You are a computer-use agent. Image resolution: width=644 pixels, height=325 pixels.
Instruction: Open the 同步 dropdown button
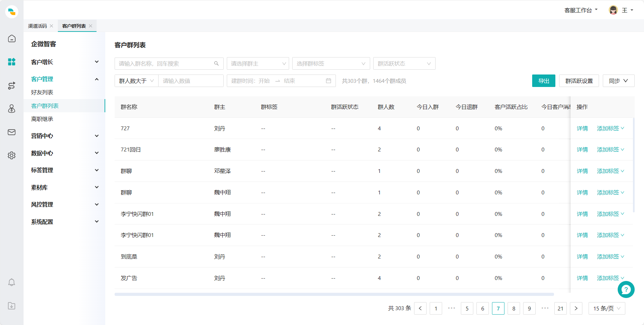[x=618, y=81]
